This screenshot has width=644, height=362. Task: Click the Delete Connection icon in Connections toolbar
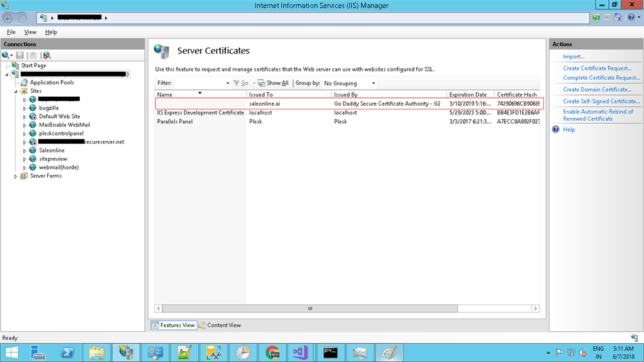pos(47,55)
